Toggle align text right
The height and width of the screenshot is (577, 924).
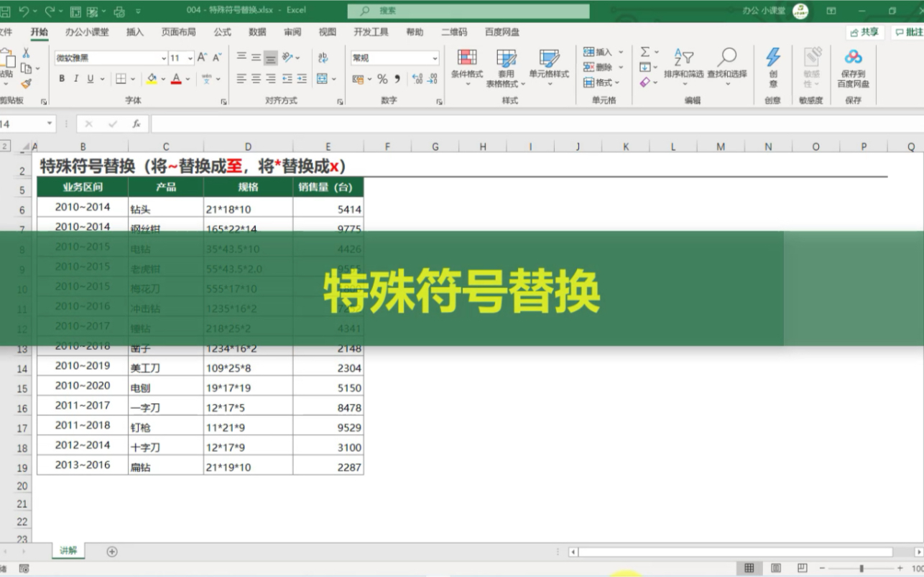pyautogui.click(x=271, y=79)
